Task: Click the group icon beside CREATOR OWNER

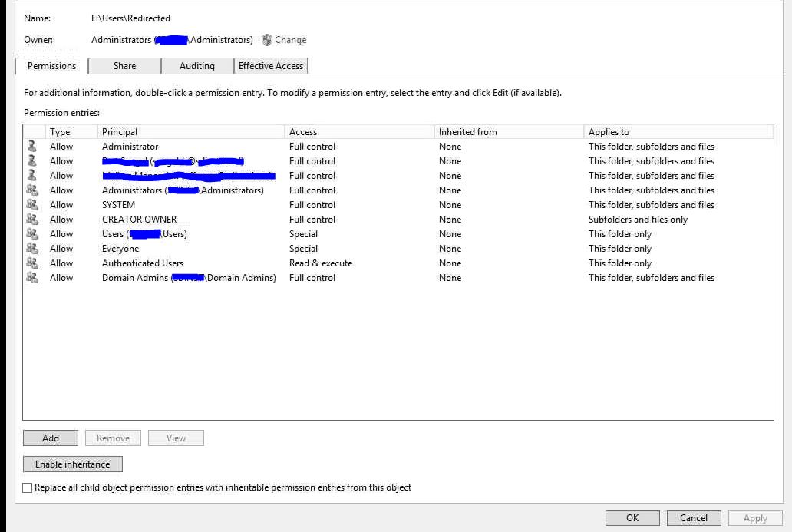Action: pos(34,219)
